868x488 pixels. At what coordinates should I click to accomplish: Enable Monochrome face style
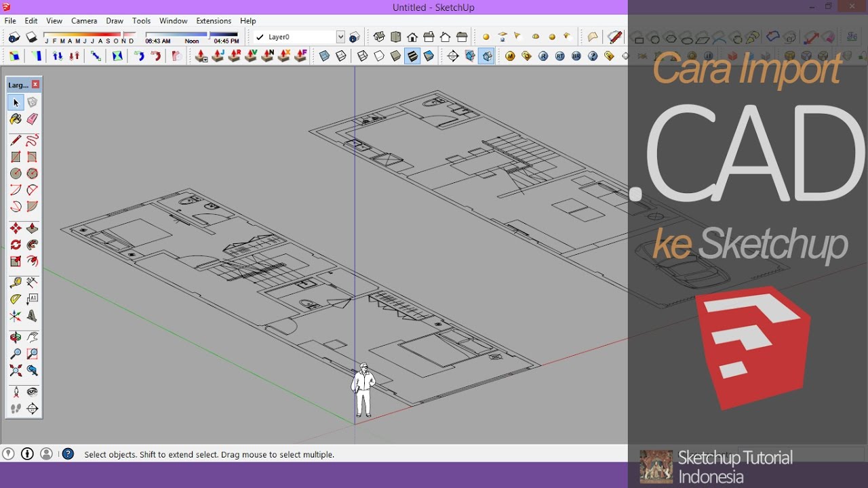coord(429,56)
